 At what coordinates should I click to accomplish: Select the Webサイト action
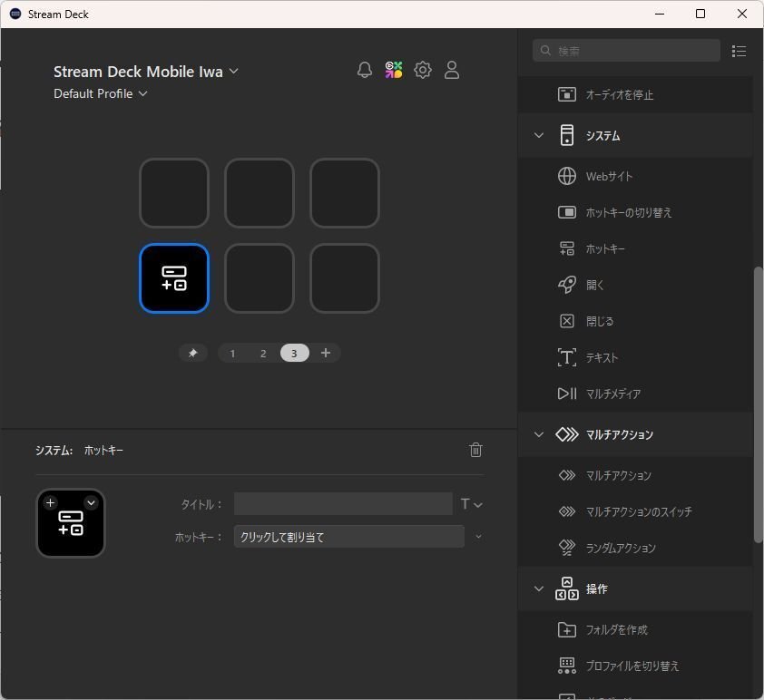click(x=635, y=176)
